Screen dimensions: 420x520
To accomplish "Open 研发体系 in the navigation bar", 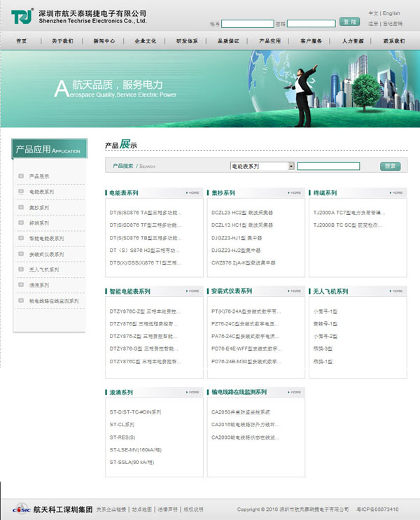I will click(x=187, y=41).
